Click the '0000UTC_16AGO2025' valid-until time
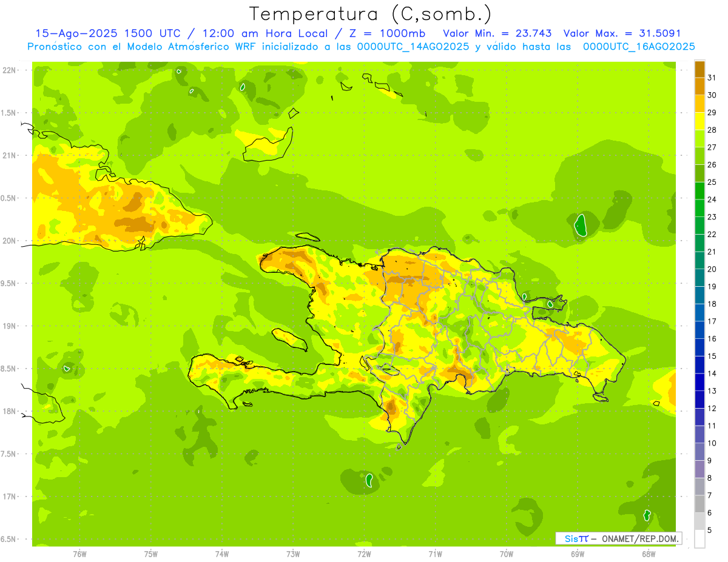Image resolution: width=728 pixels, height=562 pixels. (x=639, y=47)
